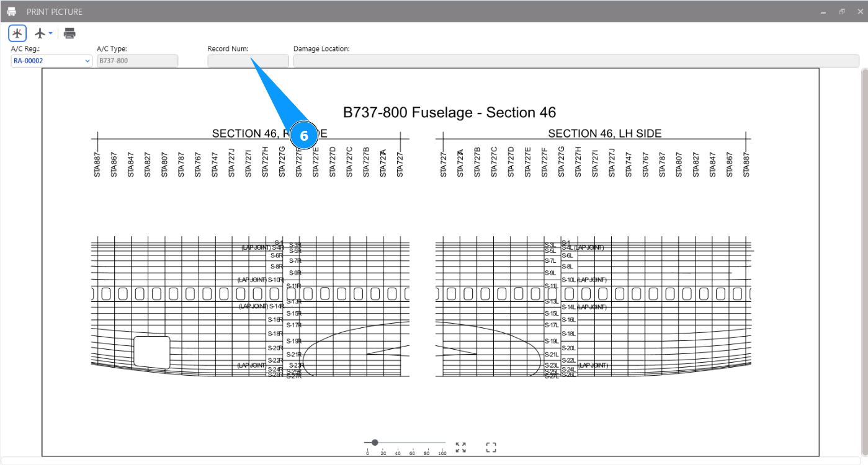
Task: Click station label STA807 on the RH side
Action: 164,164
